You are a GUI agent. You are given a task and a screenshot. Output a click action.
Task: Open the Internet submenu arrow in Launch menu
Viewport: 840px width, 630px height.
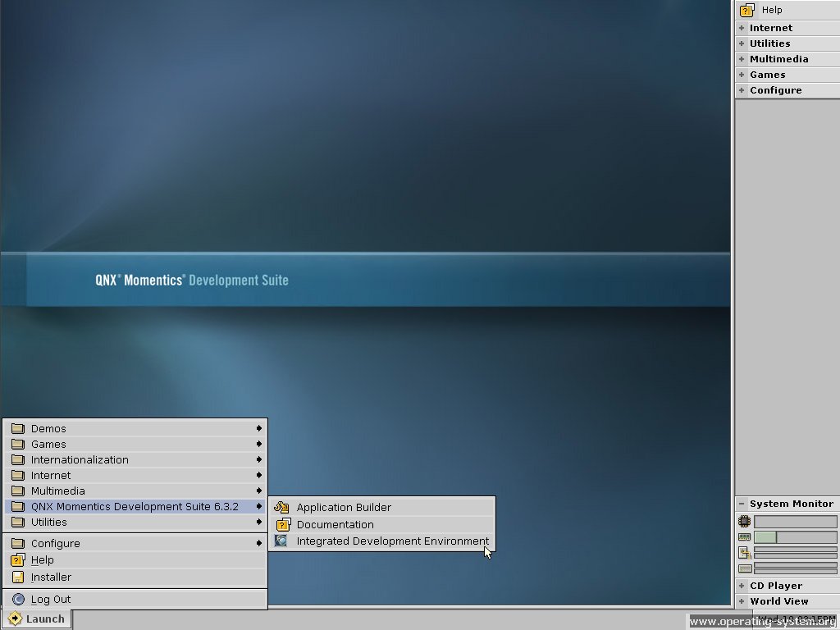[x=258, y=475]
